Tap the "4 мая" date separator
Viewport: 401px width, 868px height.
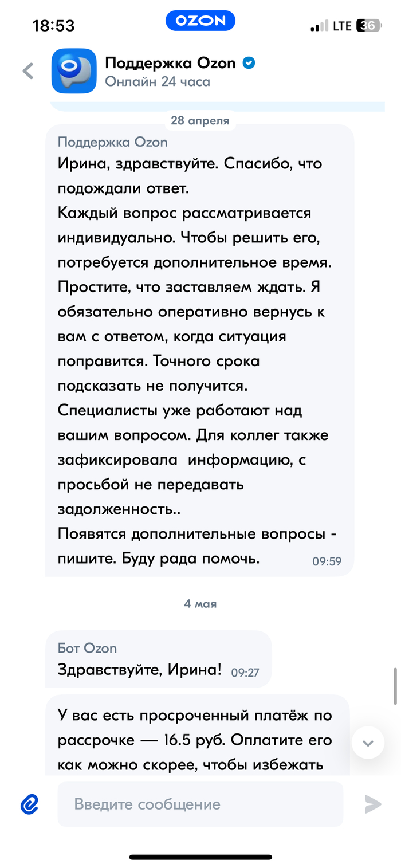[200, 604]
